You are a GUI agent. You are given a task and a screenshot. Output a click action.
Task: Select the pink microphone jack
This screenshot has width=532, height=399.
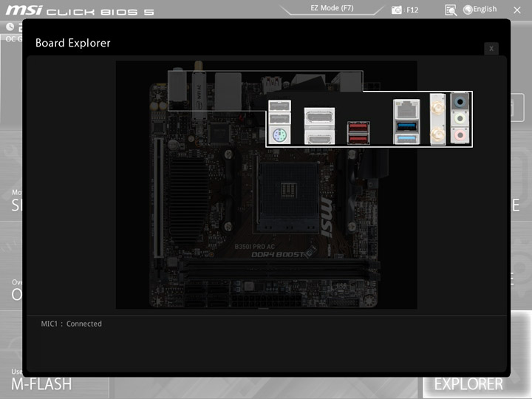[x=460, y=135]
